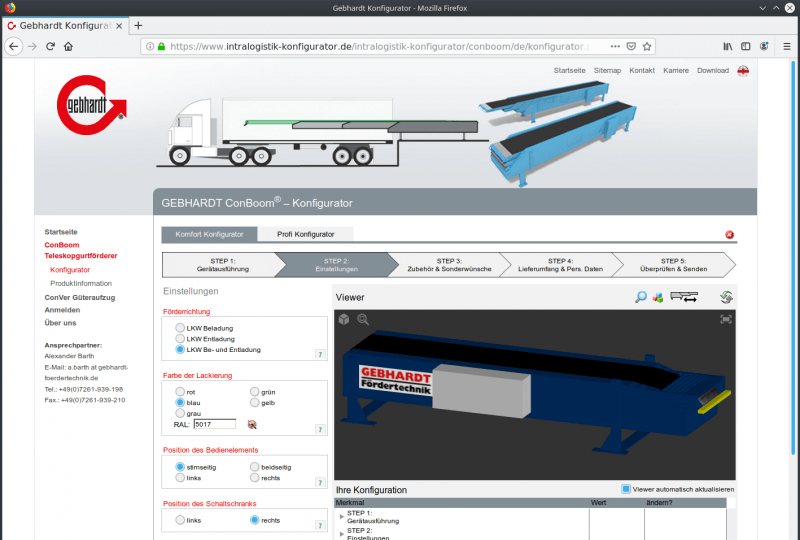Go to STEP 4 Lieferumfang & Pers. Daten
The width and height of the screenshot is (800, 540).
point(560,265)
